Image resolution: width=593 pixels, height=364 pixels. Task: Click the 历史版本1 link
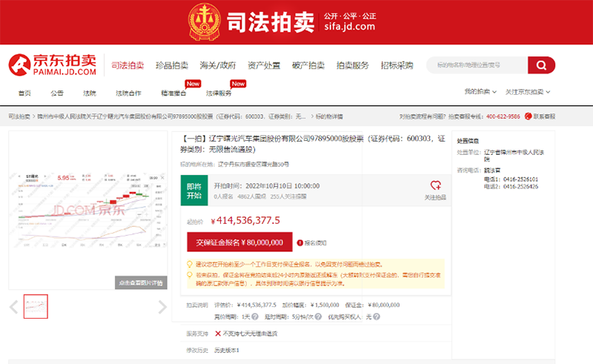point(227,351)
